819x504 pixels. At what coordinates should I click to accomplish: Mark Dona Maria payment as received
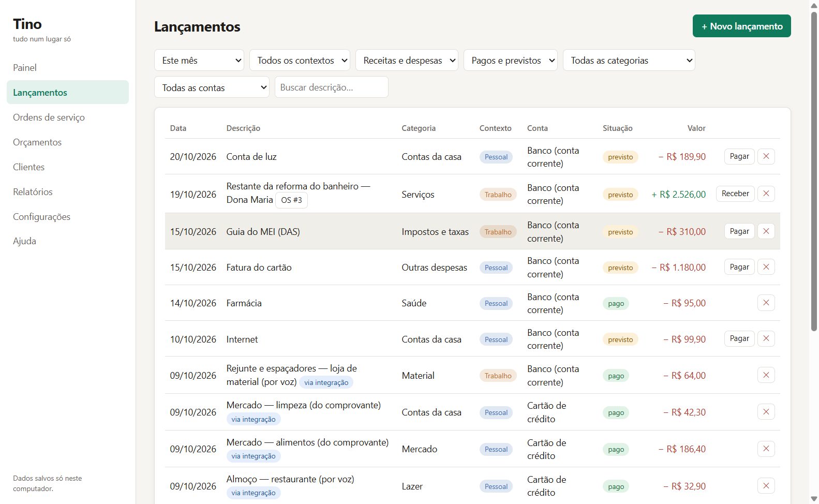coord(735,194)
